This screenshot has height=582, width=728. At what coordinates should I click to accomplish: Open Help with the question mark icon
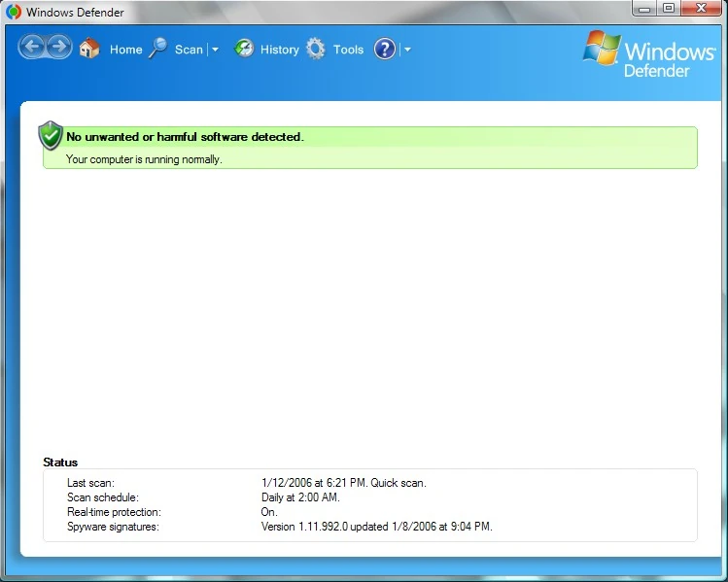pyautogui.click(x=385, y=49)
